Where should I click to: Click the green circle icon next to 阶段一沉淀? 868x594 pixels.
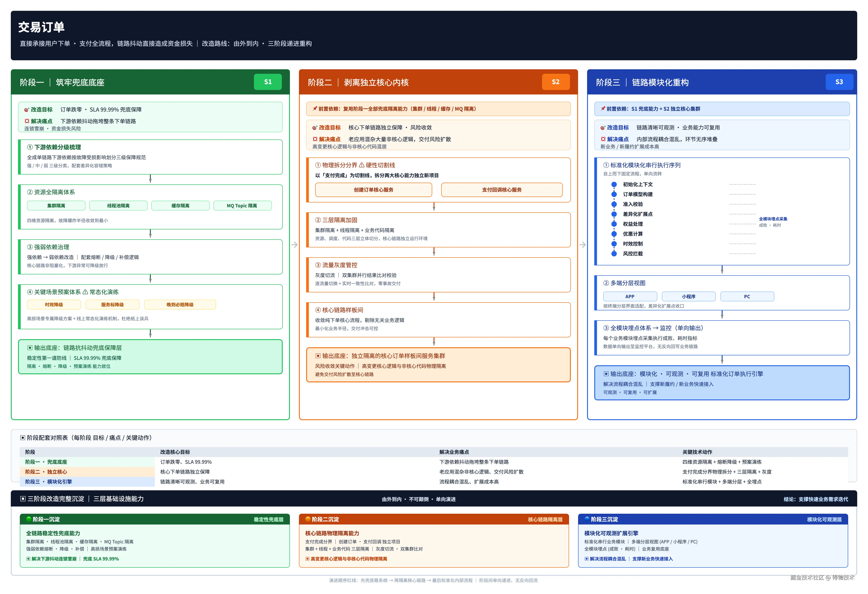tap(29, 519)
